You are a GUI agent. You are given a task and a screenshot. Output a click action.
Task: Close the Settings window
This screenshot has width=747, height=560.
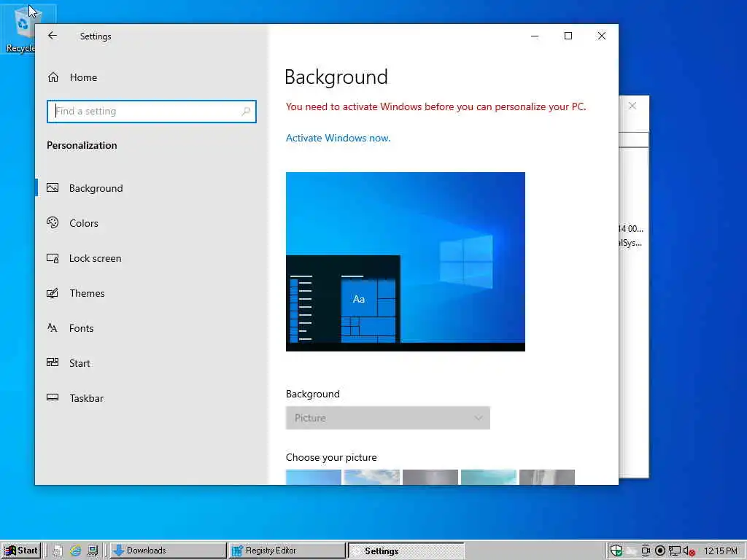(602, 36)
